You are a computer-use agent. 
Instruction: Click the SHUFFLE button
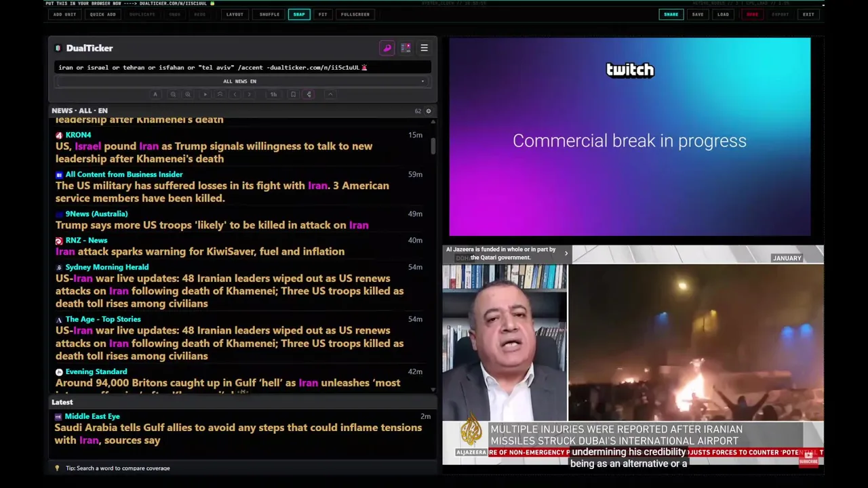(x=269, y=14)
